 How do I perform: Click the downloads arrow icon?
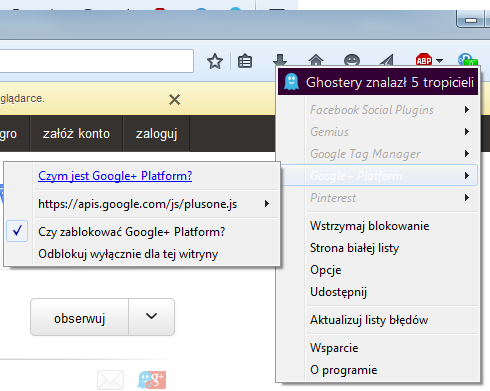(280, 60)
